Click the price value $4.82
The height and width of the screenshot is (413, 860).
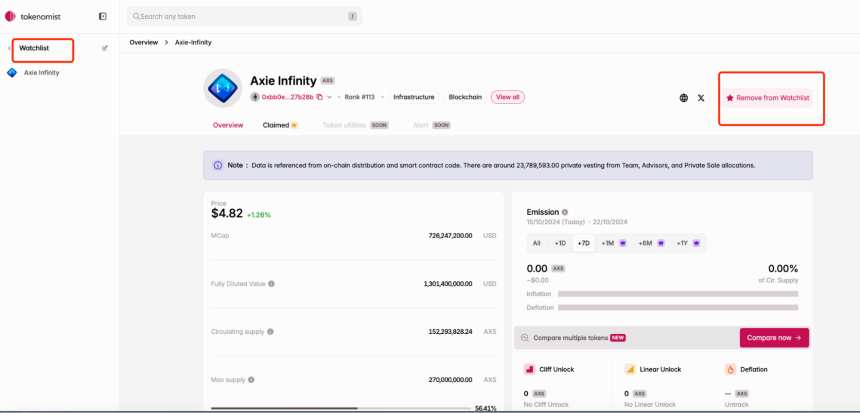point(227,213)
